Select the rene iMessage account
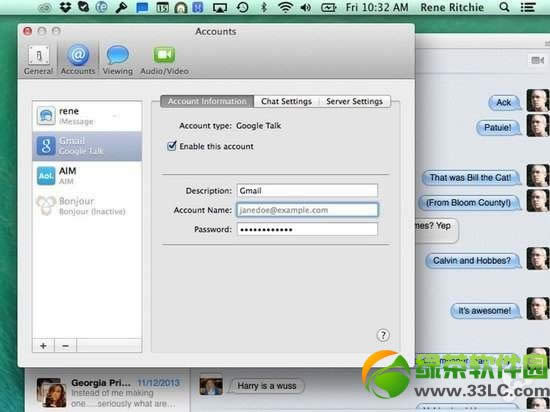The image size is (550, 412). 87,116
